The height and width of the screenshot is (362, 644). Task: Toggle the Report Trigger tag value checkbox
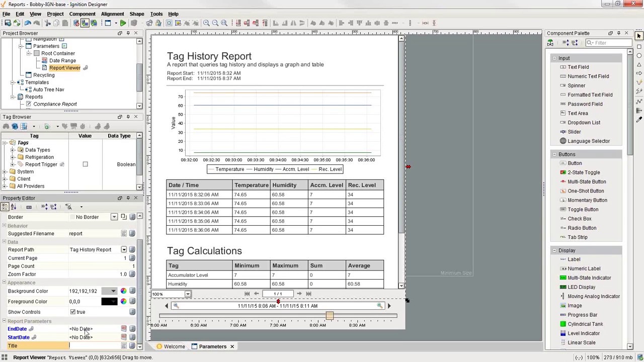[x=85, y=164]
